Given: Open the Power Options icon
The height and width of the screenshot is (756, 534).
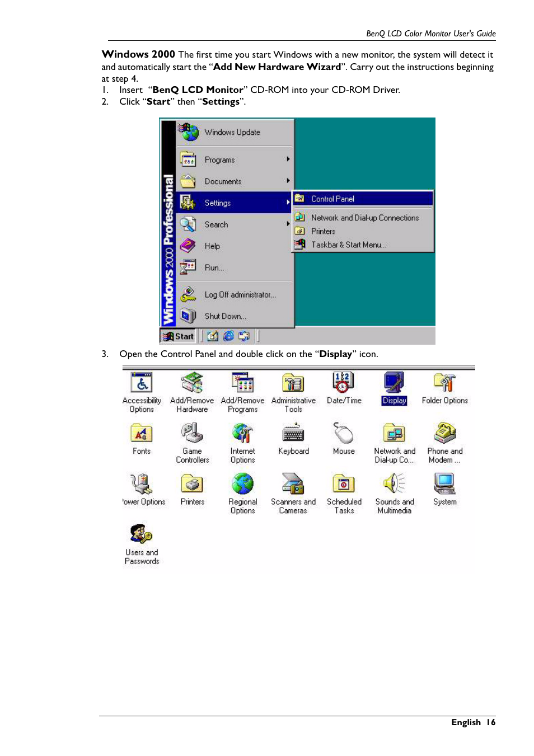Looking at the screenshot, I should tap(142, 484).
